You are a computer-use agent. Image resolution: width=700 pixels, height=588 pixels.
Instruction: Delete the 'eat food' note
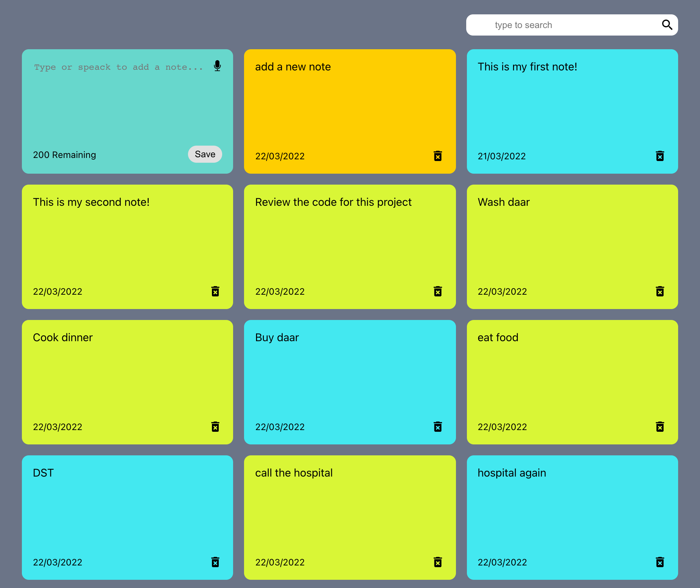660,427
